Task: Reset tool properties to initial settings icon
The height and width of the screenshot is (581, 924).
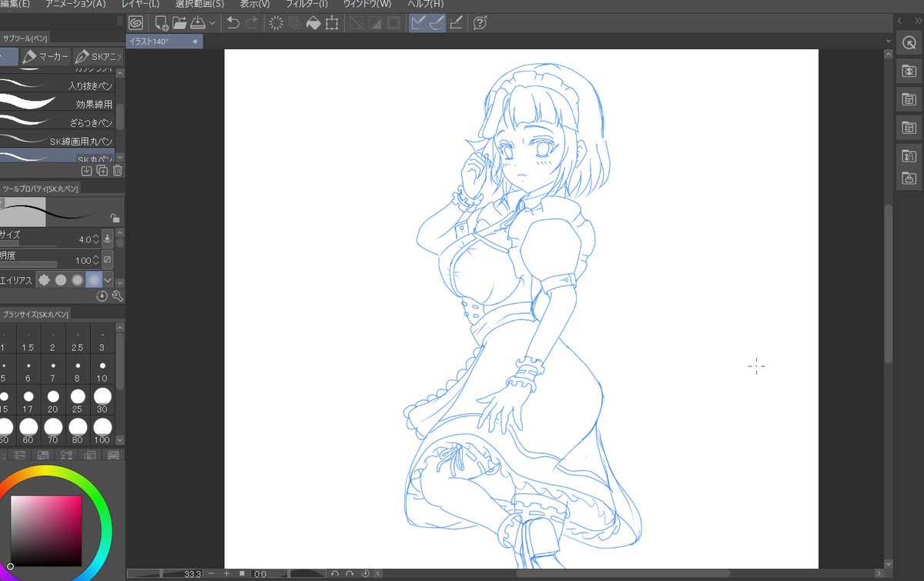Action: point(102,296)
